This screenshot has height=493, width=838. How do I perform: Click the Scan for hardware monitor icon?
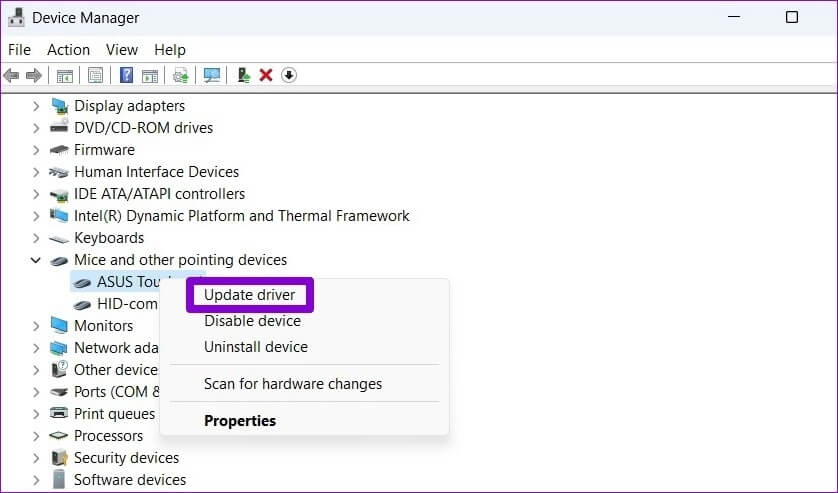212,75
